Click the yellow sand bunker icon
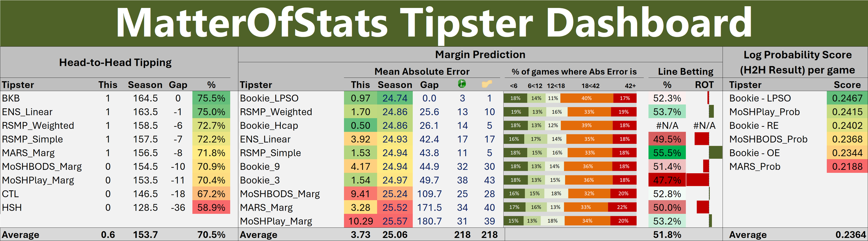The height and width of the screenshot is (241, 868). coord(487,84)
